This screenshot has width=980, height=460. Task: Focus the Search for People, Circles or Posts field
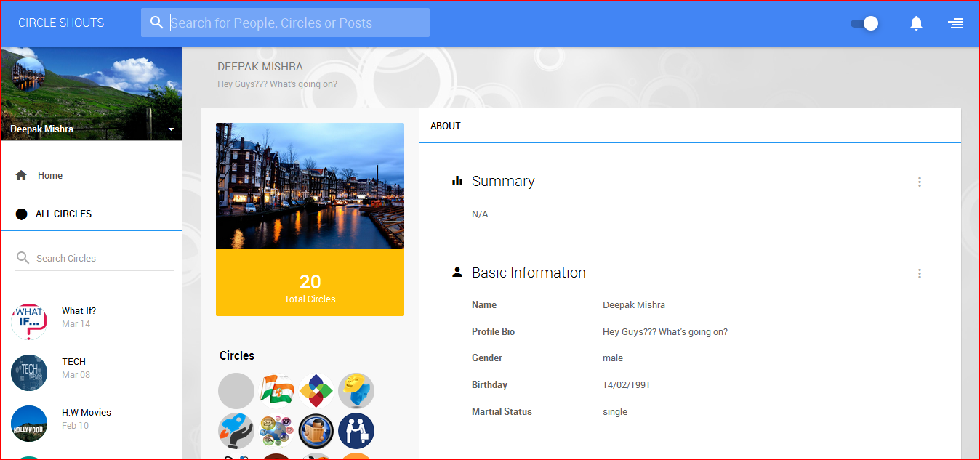(285, 23)
